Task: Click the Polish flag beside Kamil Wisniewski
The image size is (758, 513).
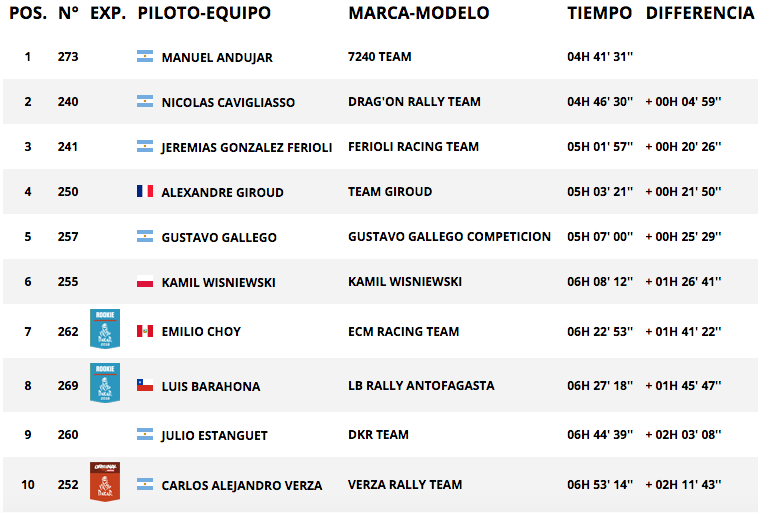Action: click(x=145, y=283)
